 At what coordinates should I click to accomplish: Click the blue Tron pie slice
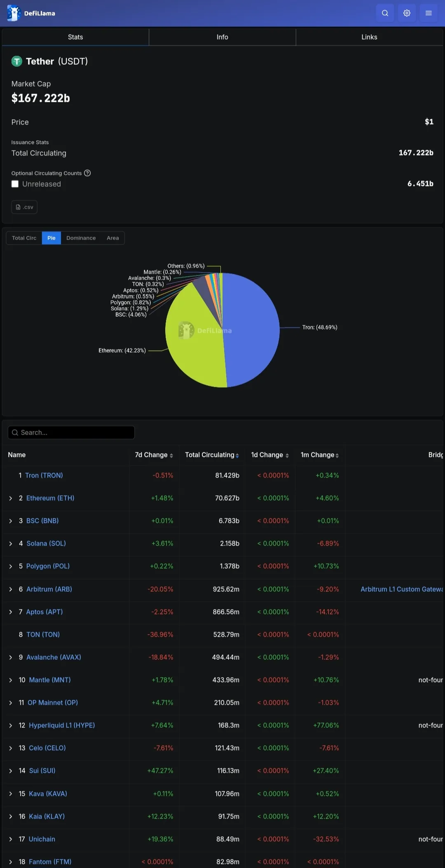pos(251,330)
